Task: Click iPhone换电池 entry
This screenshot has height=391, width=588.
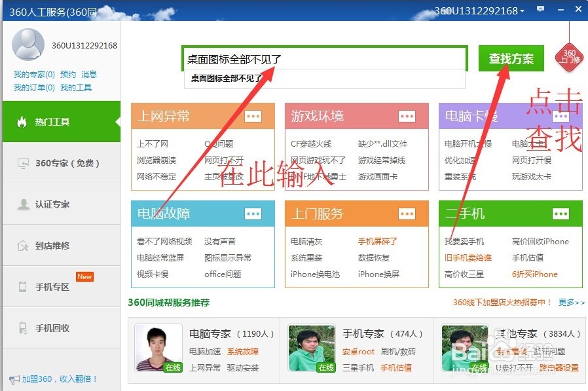Action: pos(315,274)
